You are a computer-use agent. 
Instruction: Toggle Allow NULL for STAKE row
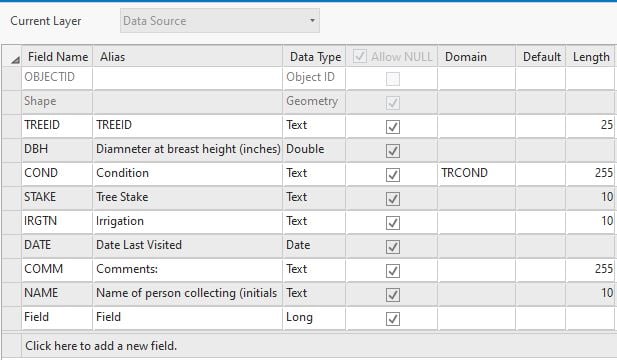[x=393, y=199]
